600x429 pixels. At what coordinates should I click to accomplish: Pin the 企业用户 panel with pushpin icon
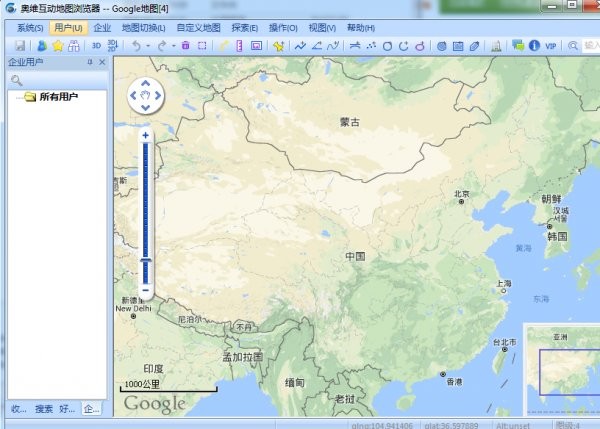[x=90, y=62]
